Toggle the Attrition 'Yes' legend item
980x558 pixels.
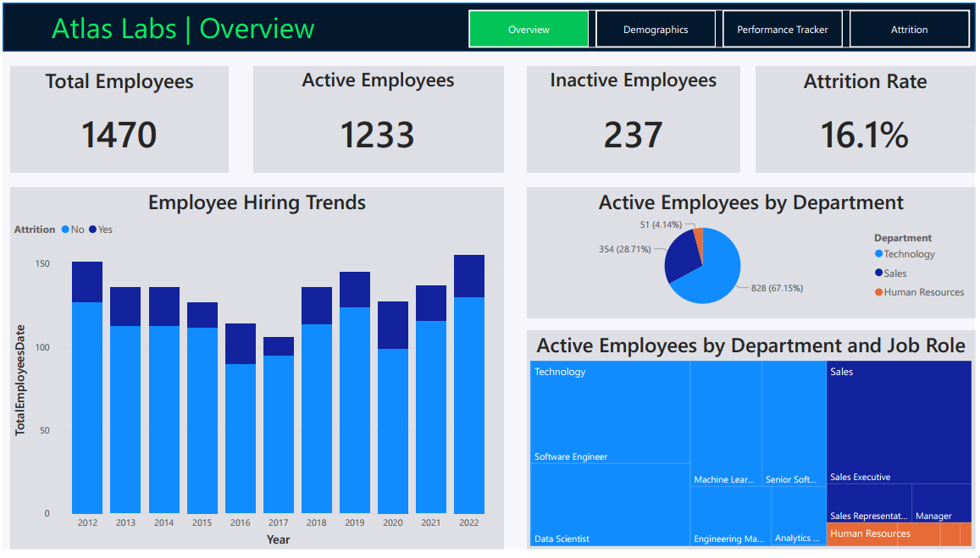pos(101,229)
